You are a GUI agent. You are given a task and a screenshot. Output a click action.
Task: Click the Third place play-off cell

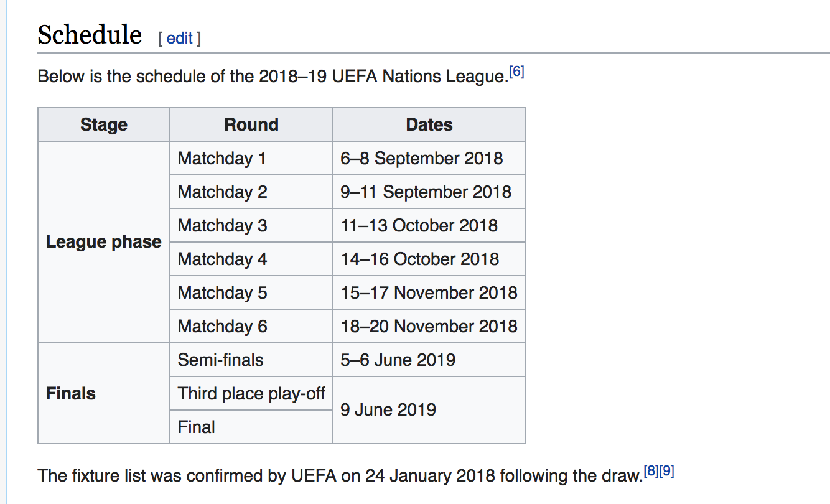[251, 394]
